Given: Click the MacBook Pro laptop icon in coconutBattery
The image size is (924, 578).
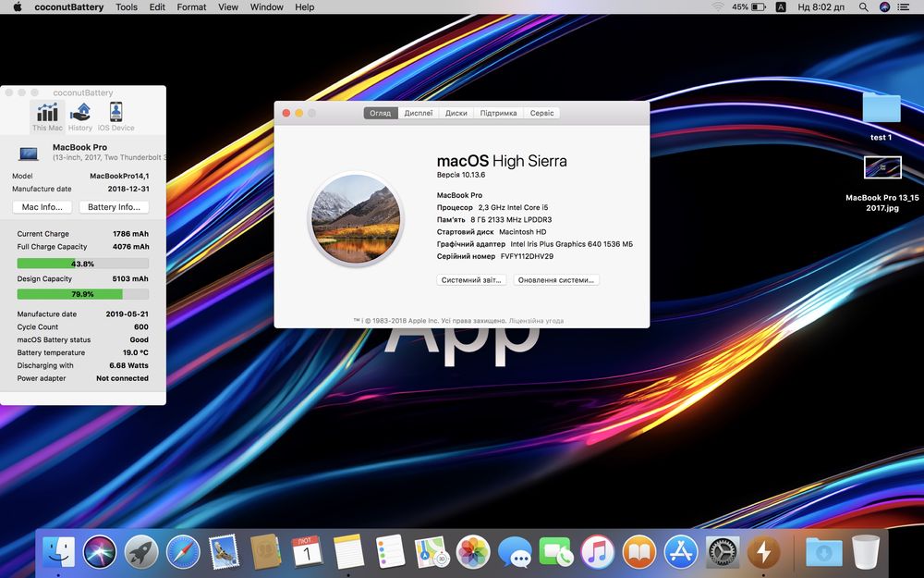Looking at the screenshot, I should point(29,154).
